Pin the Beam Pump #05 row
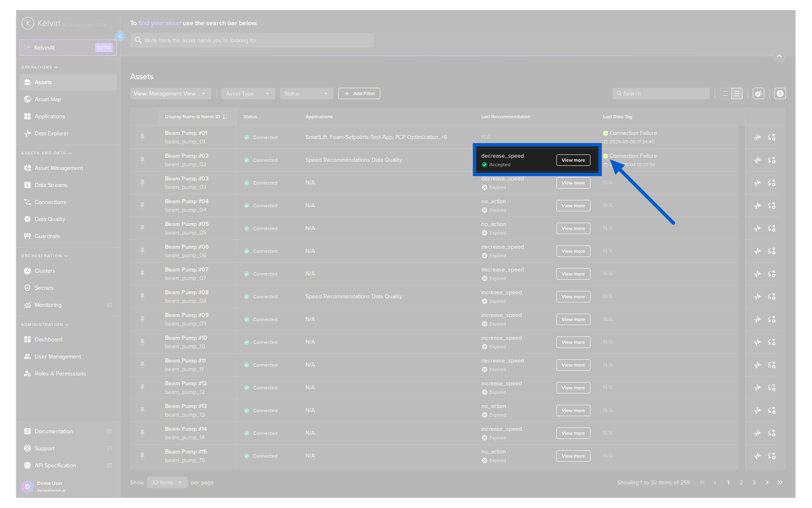The image size is (812, 508). pos(142,228)
